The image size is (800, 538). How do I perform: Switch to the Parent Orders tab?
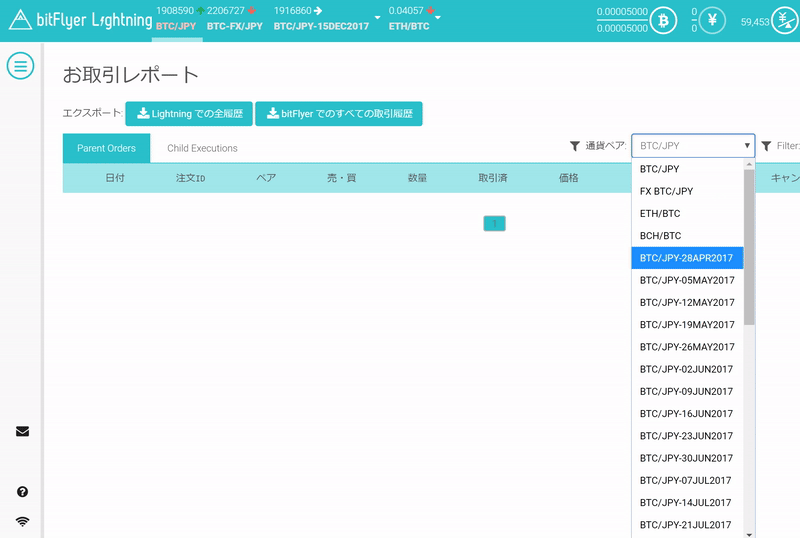pos(106,148)
